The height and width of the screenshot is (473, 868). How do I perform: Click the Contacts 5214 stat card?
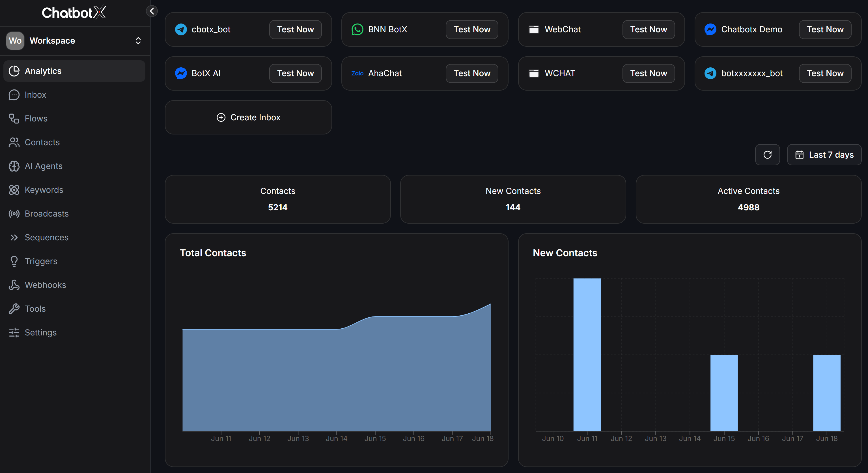click(278, 199)
